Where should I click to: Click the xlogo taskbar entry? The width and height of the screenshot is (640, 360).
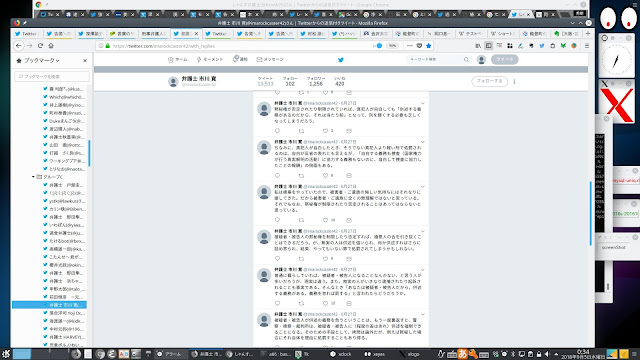coord(409,354)
